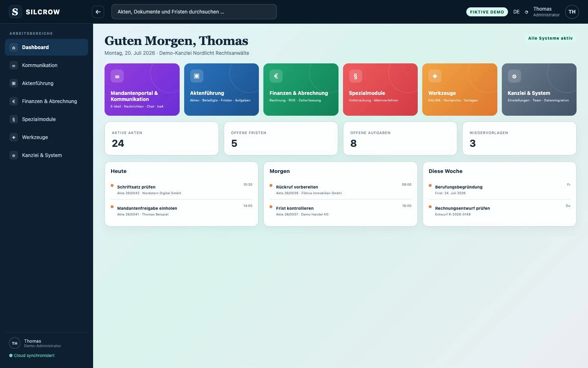The image size is (588, 368).
Task: Click the envelope icon on Mandantenportal card
Action: pos(117,76)
